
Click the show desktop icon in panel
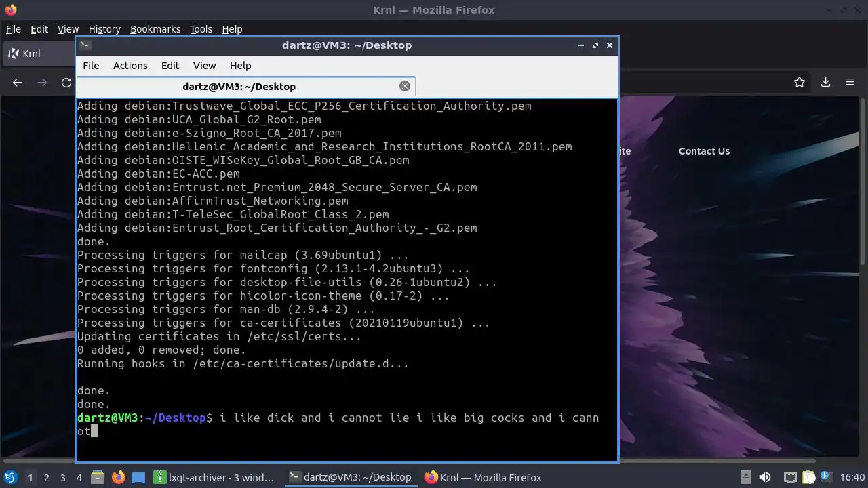point(138,477)
